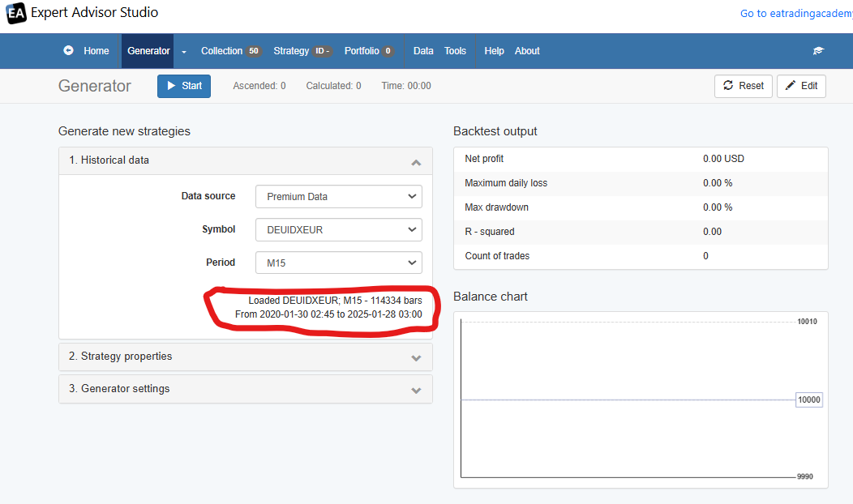Viewport: 853px width, 504px height.
Task: Click the Backtest output heading
Action: (x=495, y=131)
